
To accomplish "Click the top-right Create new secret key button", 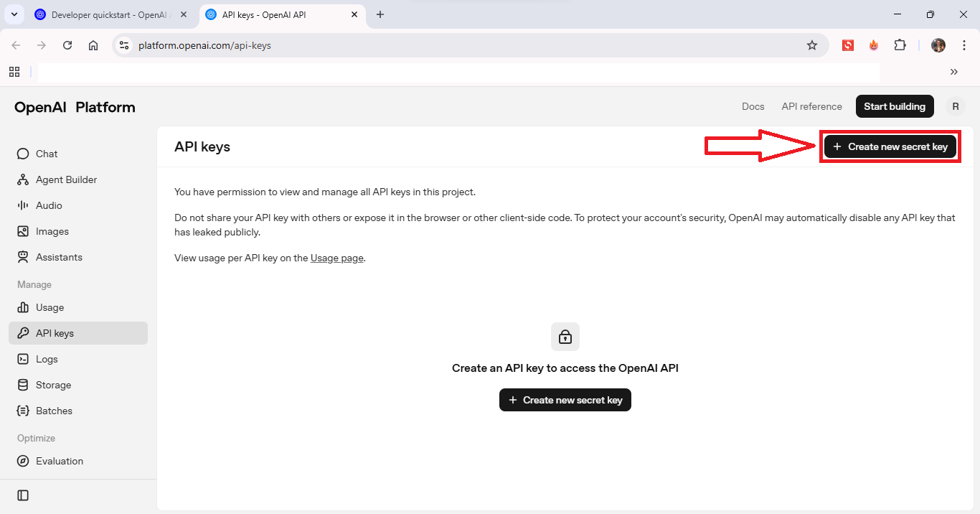I will [x=890, y=146].
